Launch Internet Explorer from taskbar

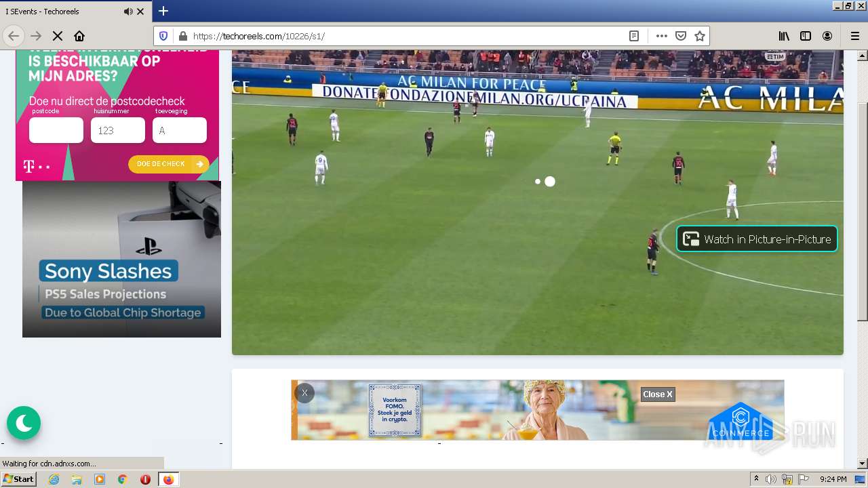54,479
